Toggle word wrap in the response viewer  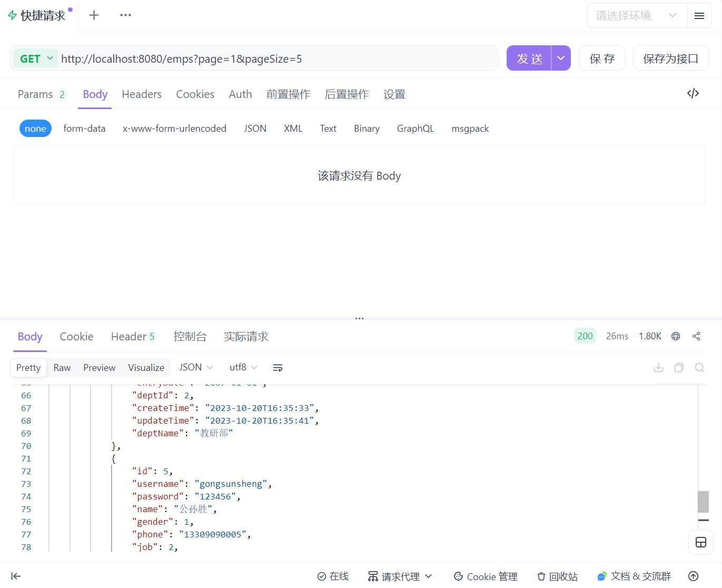(278, 368)
